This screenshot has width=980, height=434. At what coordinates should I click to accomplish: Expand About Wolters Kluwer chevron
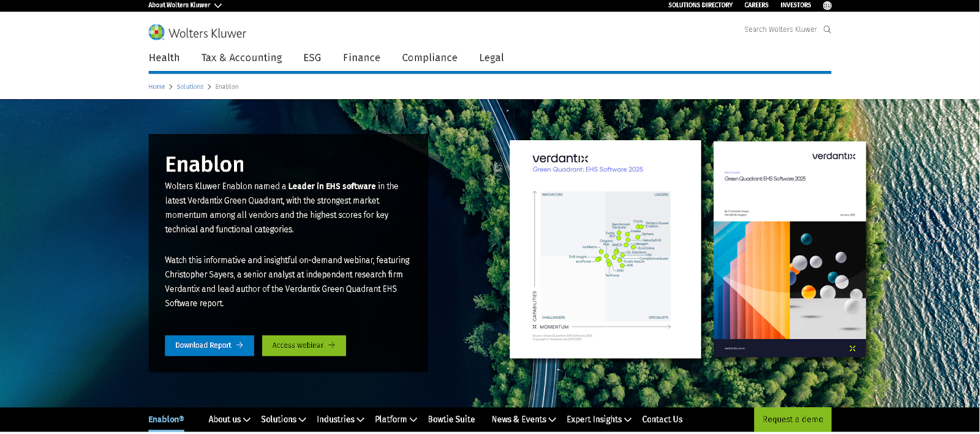click(x=218, y=6)
